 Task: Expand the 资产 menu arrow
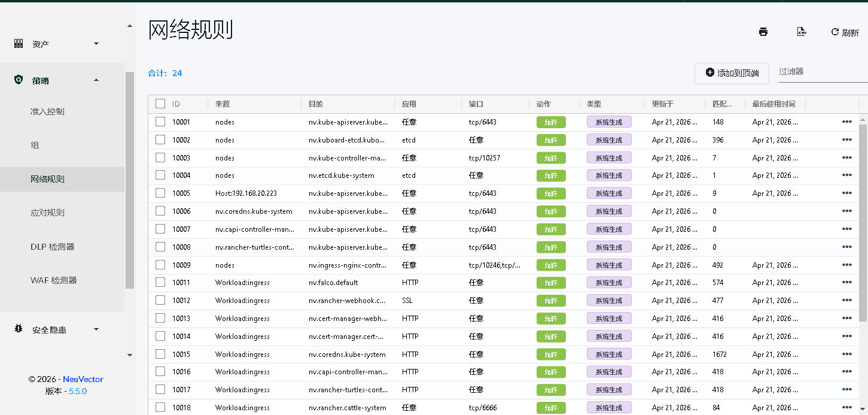point(96,44)
